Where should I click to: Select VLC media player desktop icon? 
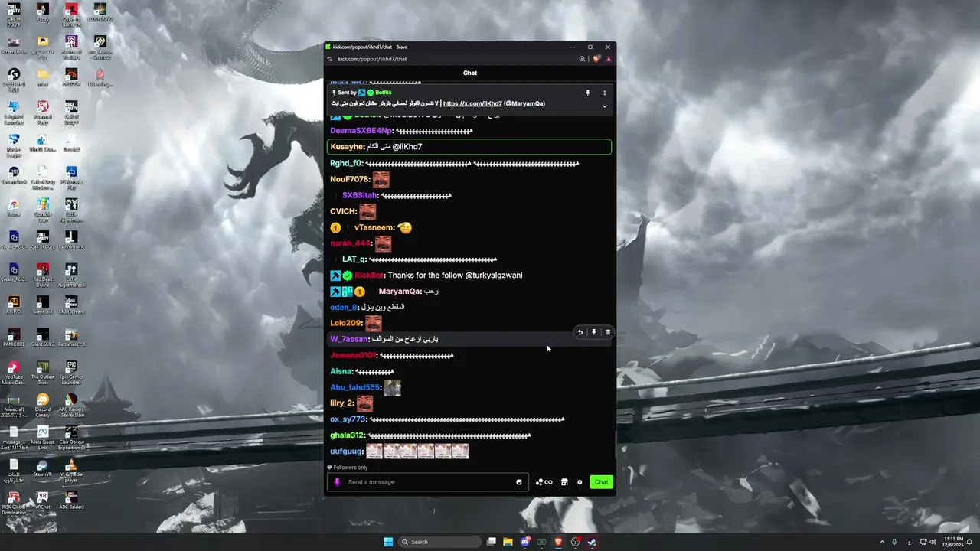click(x=71, y=469)
